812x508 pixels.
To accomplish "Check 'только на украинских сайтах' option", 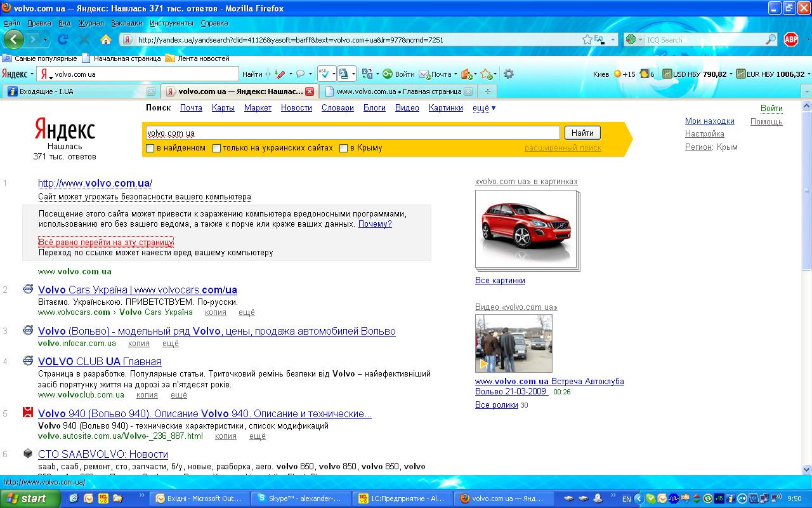I will pos(216,148).
